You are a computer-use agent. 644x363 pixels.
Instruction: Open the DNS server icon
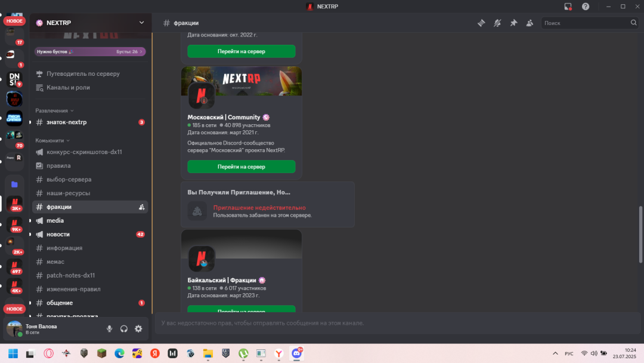pos(14,79)
